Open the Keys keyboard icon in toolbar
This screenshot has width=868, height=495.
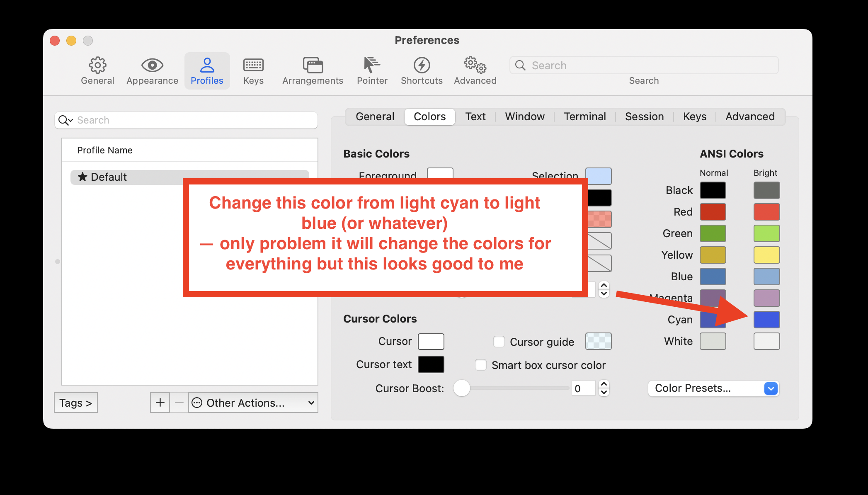[x=253, y=65]
